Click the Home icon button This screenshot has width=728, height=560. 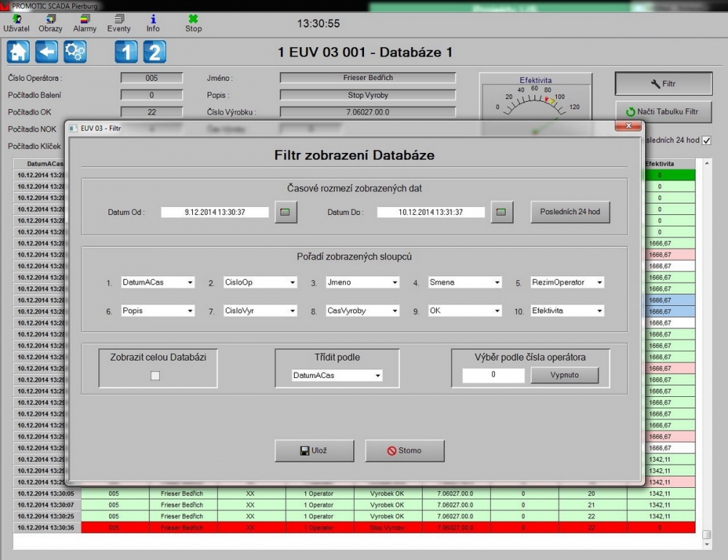click(x=18, y=52)
